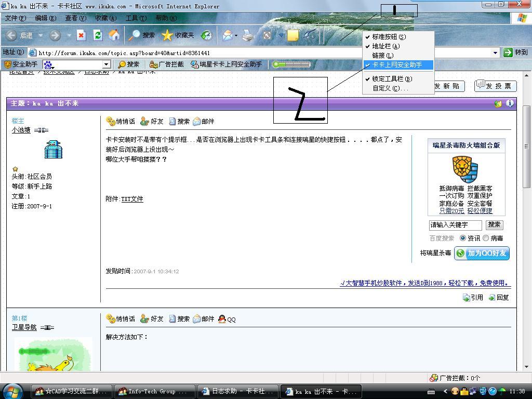Click 只需20元 ad link

click(x=451, y=211)
